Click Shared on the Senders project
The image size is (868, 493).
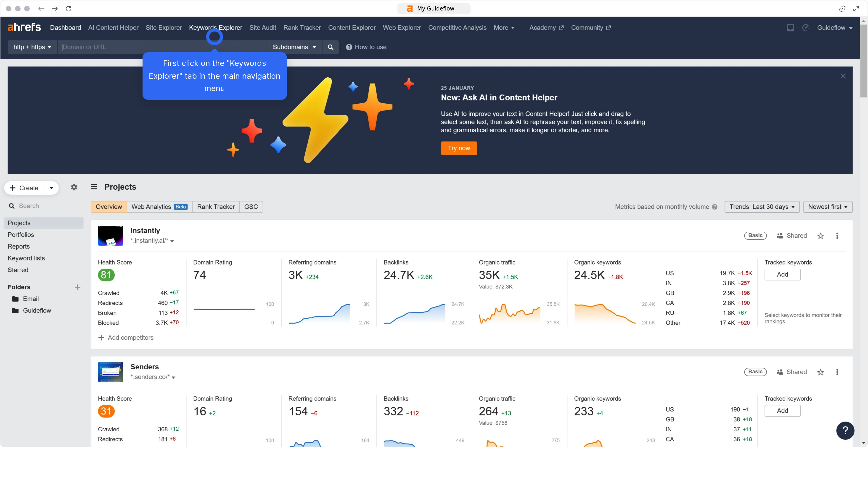click(x=792, y=372)
